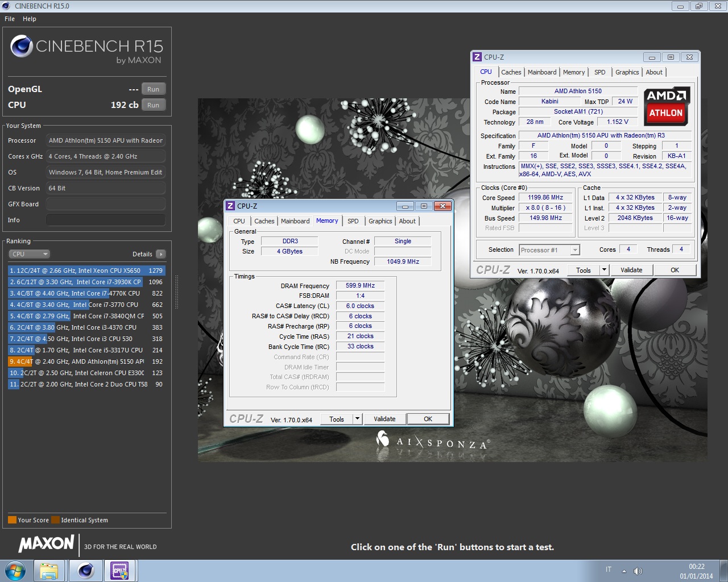The height and width of the screenshot is (582, 728).
Task: Click the GFX Board field
Action: 106,204
